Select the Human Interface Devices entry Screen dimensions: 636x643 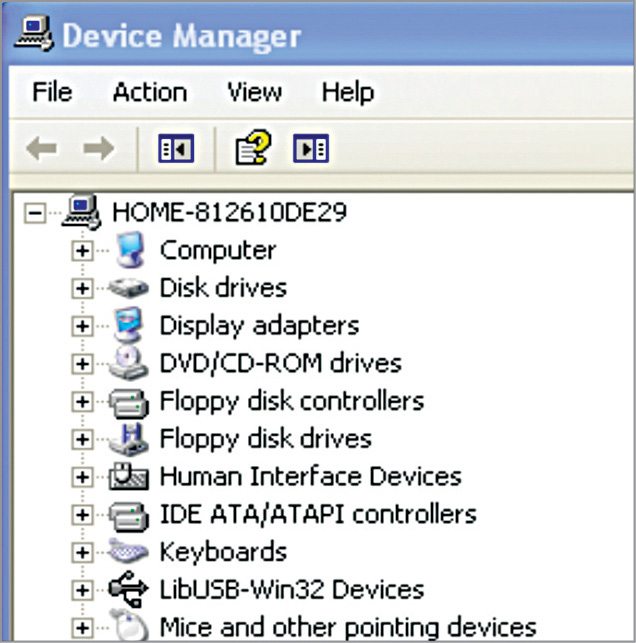pyautogui.click(x=310, y=477)
